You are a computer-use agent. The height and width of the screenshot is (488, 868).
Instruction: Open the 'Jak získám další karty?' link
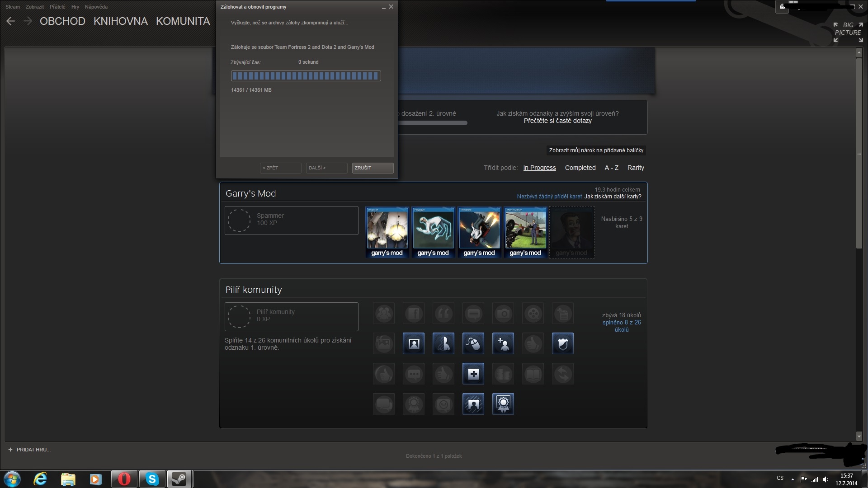613,197
